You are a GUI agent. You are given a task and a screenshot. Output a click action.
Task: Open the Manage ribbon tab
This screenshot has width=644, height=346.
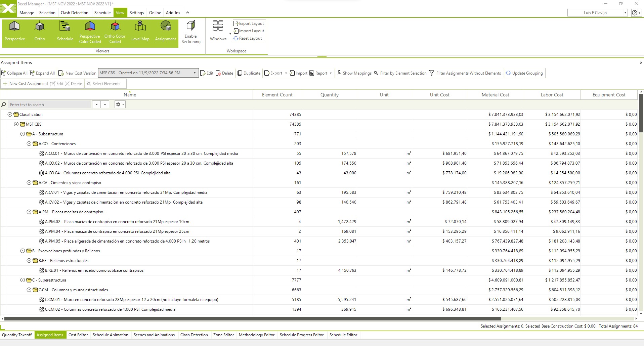27,13
